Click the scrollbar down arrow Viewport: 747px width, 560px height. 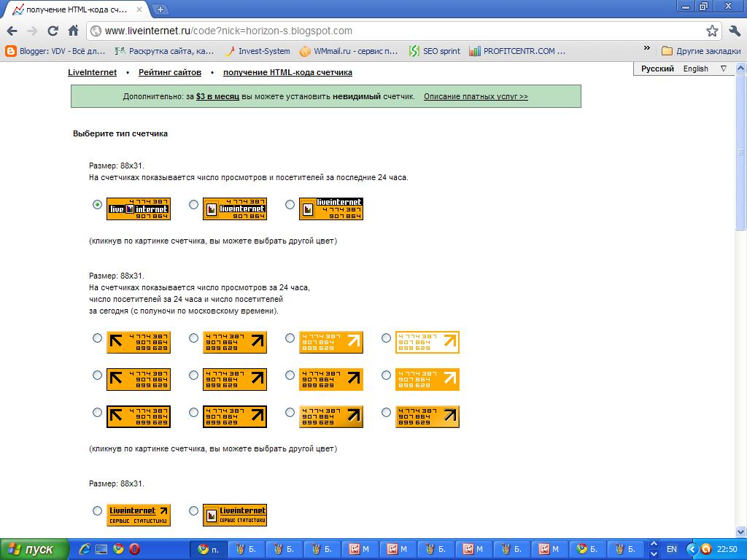(x=740, y=532)
